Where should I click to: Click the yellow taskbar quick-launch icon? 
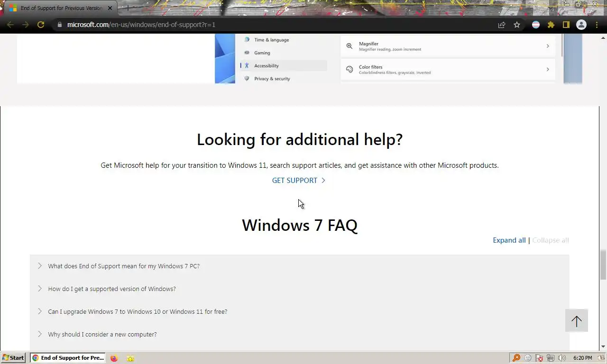click(x=130, y=358)
